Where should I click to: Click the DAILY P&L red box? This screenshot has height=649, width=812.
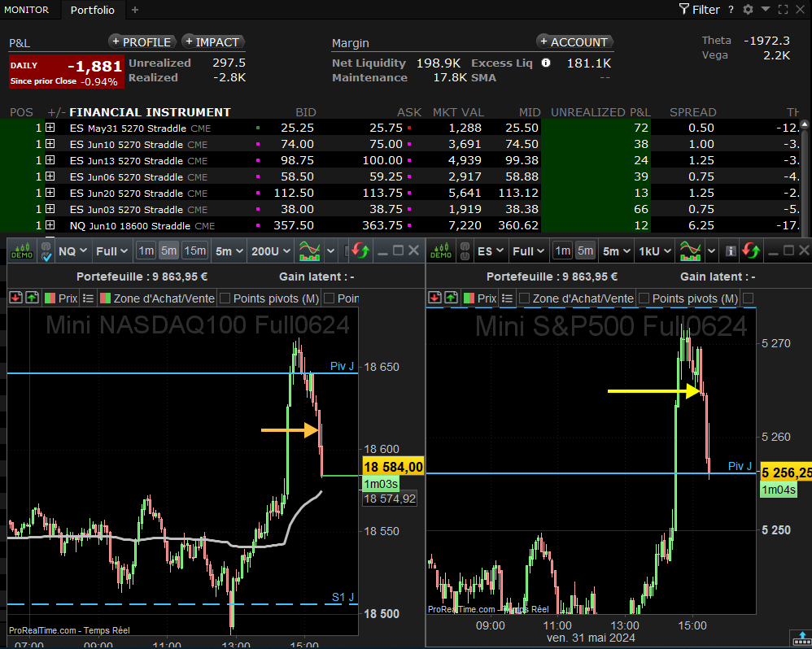pos(66,72)
